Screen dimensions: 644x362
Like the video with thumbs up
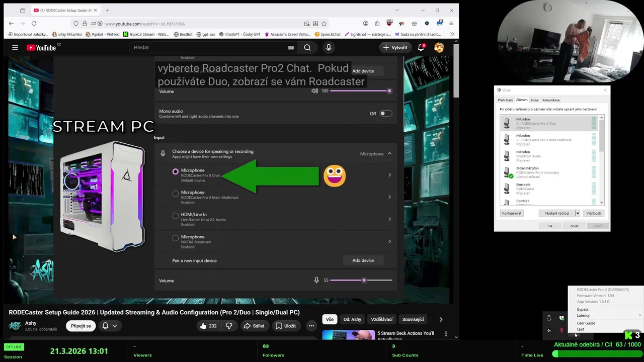(x=208, y=326)
